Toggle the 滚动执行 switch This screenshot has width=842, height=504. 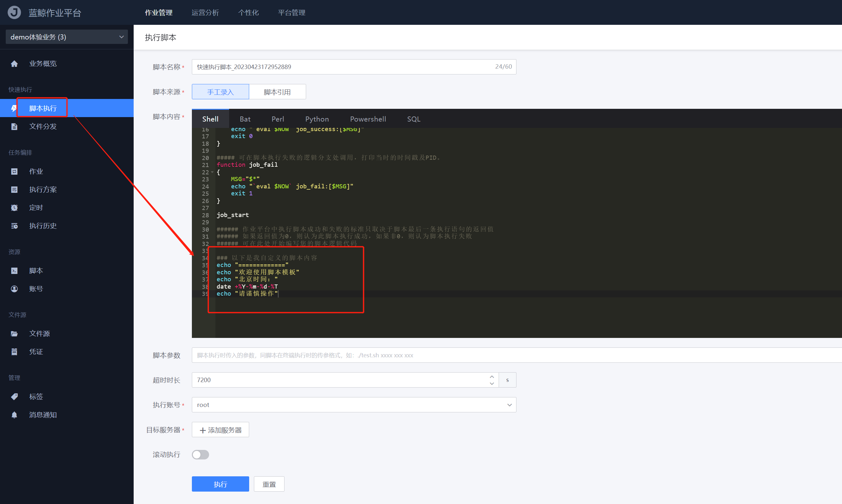coord(200,455)
